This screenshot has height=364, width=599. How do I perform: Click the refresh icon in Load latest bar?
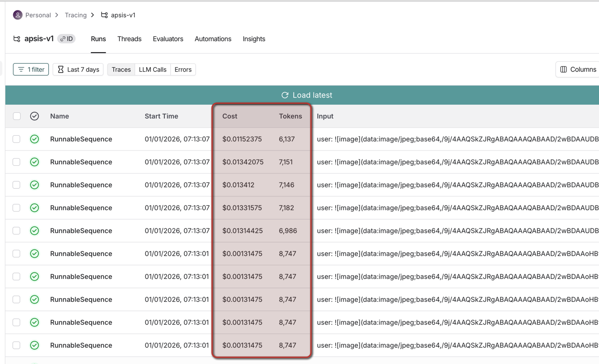[x=285, y=95]
